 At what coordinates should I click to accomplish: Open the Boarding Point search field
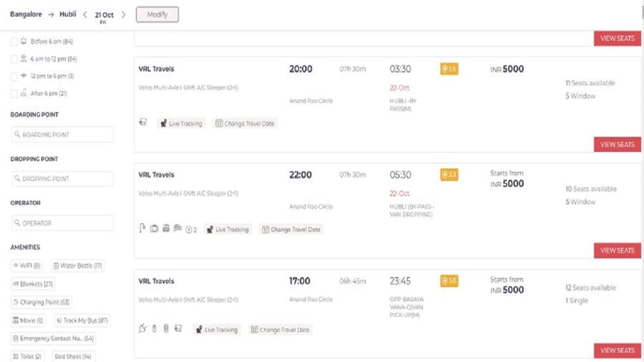click(x=62, y=135)
